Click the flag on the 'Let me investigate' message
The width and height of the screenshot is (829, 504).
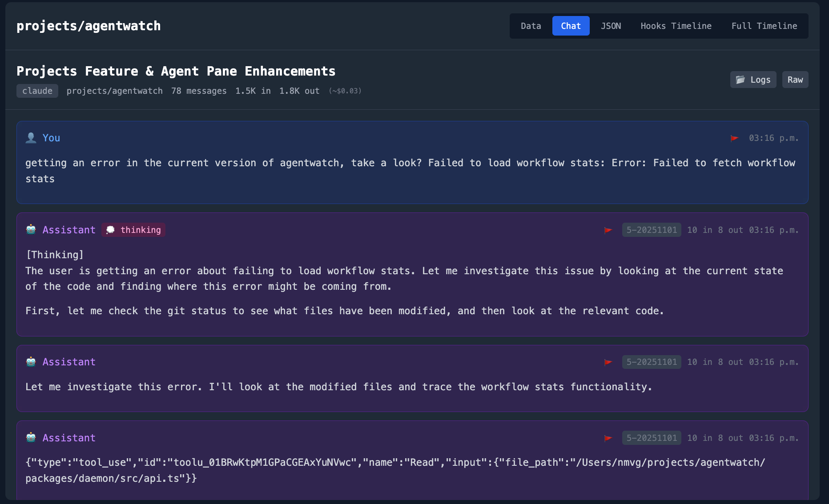click(608, 362)
